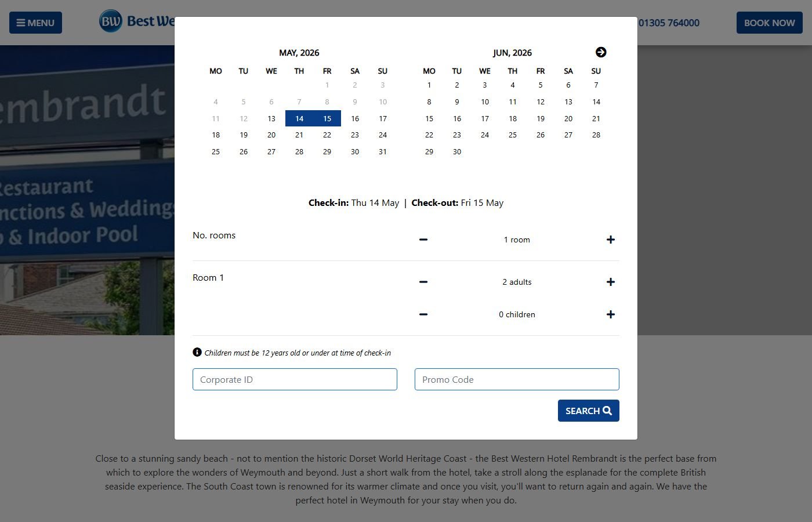The image size is (812, 522).
Task: Increase children count for Room 1
Action: (x=611, y=314)
